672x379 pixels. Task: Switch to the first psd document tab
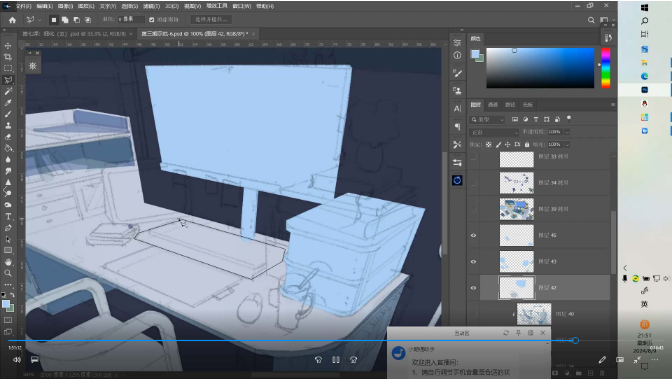pyautogui.click(x=78, y=33)
